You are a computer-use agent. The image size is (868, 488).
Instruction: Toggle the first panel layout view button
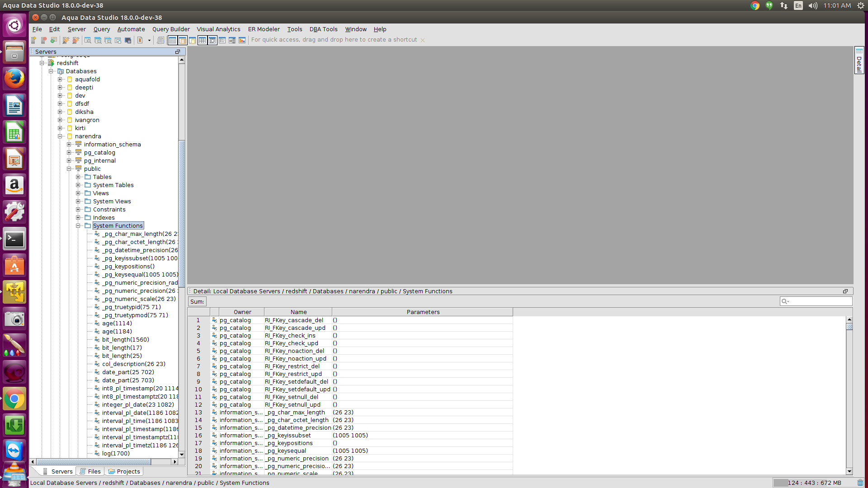pyautogui.click(x=172, y=40)
